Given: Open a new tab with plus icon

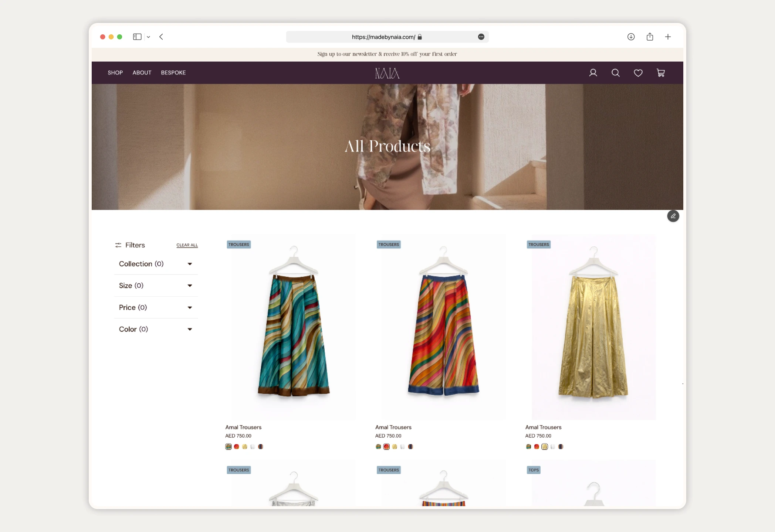Looking at the screenshot, I should (668, 37).
